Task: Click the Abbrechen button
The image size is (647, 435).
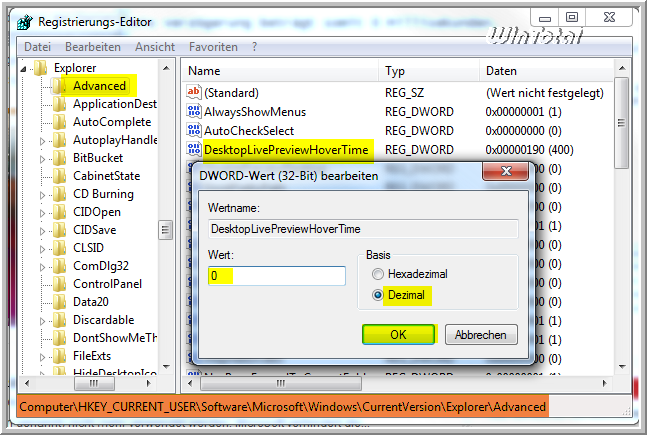Action: coord(481,334)
